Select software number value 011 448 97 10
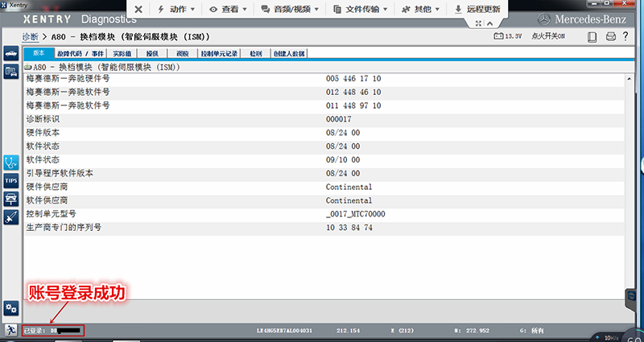 353,105
